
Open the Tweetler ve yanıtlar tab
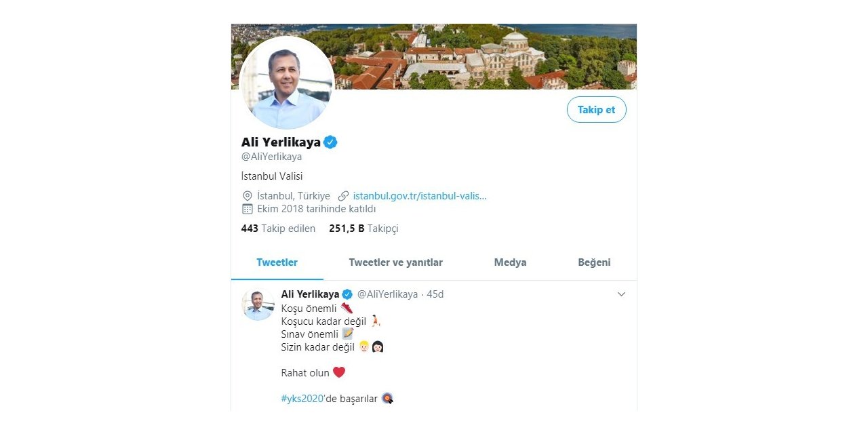click(395, 262)
